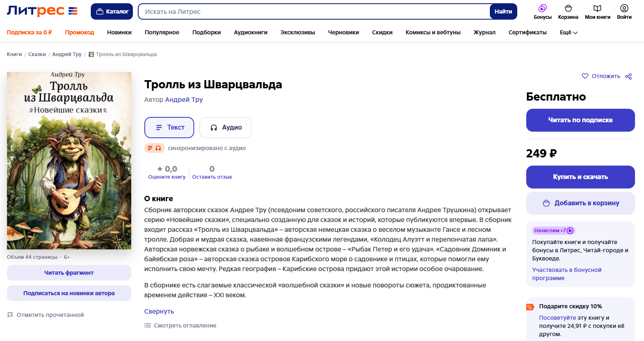Open 'Смотреть оглавление' table of contents
This screenshot has height=341, width=644.
tap(180, 325)
